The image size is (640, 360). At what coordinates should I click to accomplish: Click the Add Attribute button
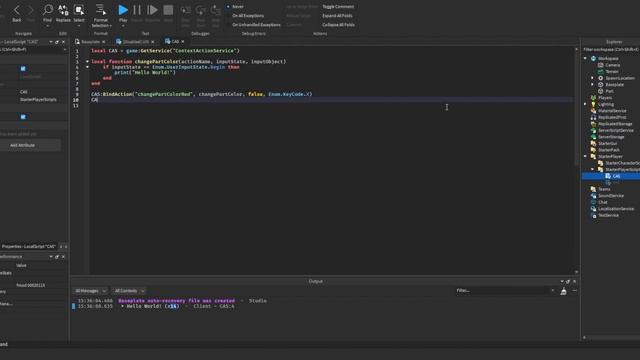click(x=22, y=145)
